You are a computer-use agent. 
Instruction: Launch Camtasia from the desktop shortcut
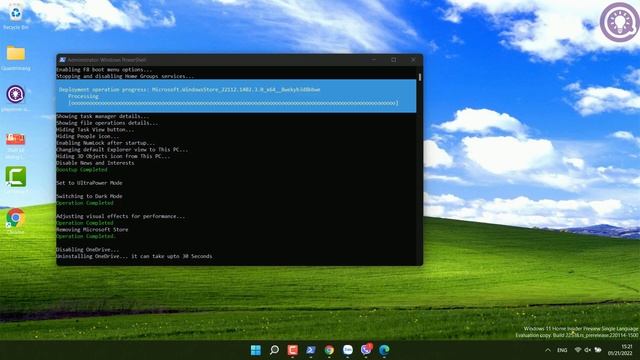16,178
